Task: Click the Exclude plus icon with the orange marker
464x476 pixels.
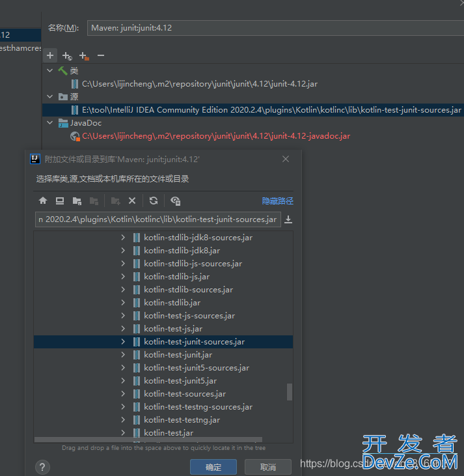Action: pyautogui.click(x=84, y=56)
